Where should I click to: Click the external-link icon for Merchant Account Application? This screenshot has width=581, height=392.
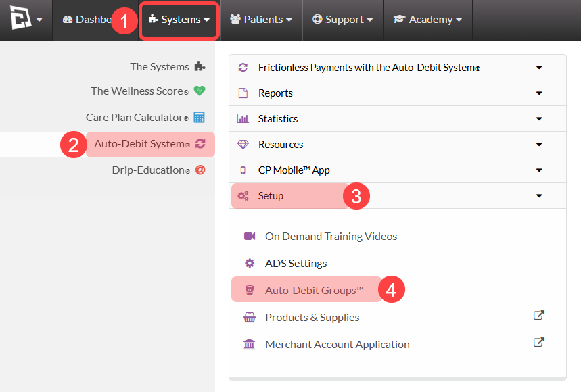(x=539, y=343)
